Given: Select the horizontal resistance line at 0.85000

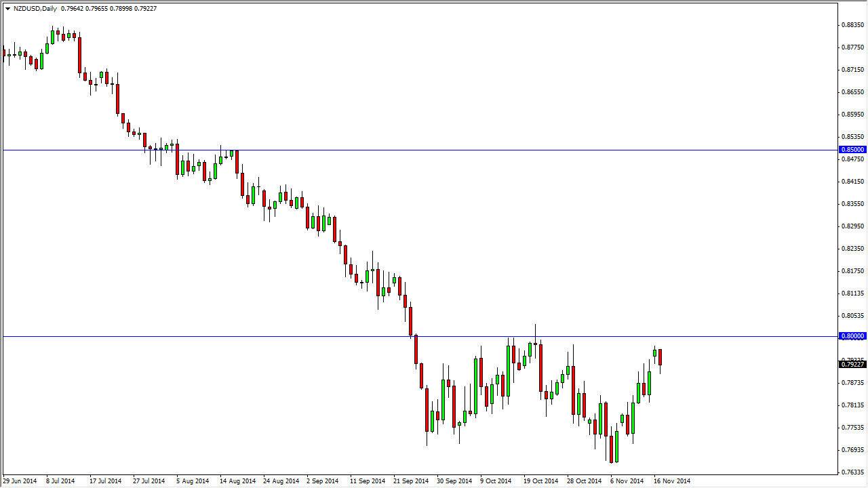Looking at the screenshot, I should point(407,149).
